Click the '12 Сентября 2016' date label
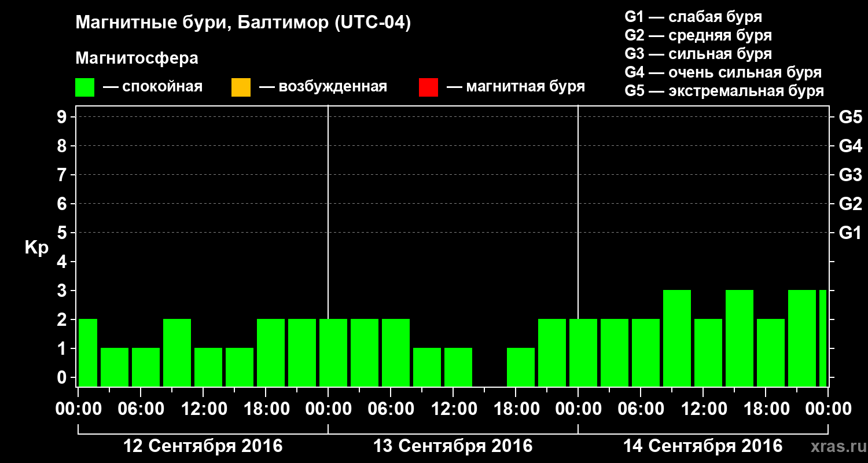Image resolution: width=868 pixels, height=463 pixels. click(203, 446)
